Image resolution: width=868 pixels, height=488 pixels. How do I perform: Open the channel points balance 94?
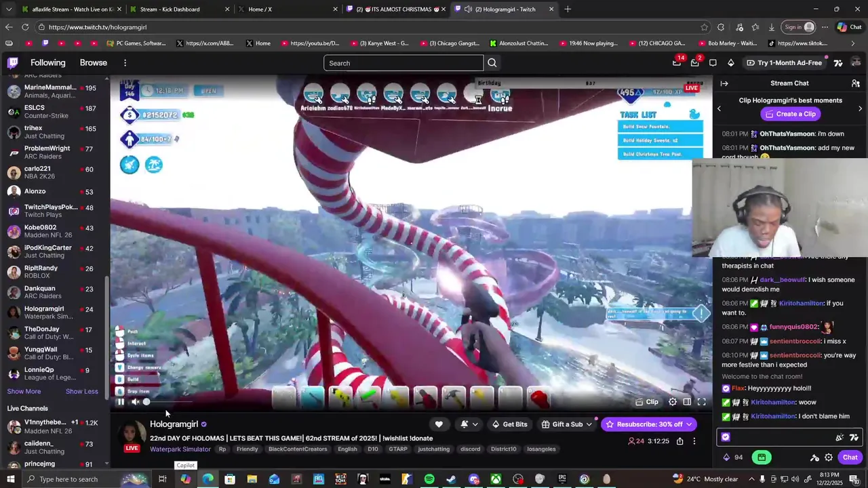[732, 457]
